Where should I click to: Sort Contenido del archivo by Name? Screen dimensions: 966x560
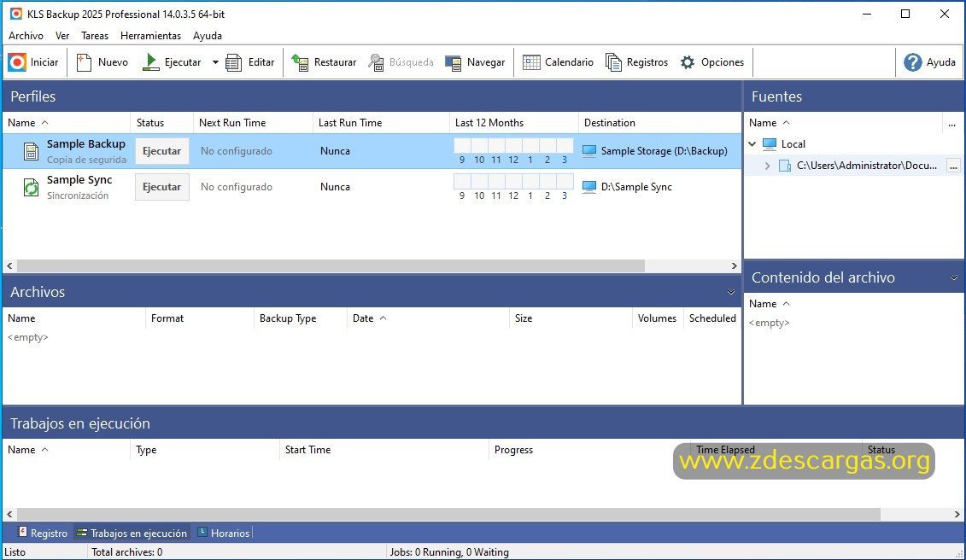(853, 304)
